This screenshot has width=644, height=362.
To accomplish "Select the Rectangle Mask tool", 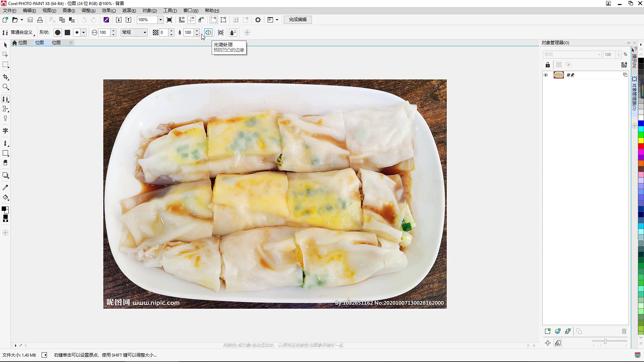I will pos(5,65).
